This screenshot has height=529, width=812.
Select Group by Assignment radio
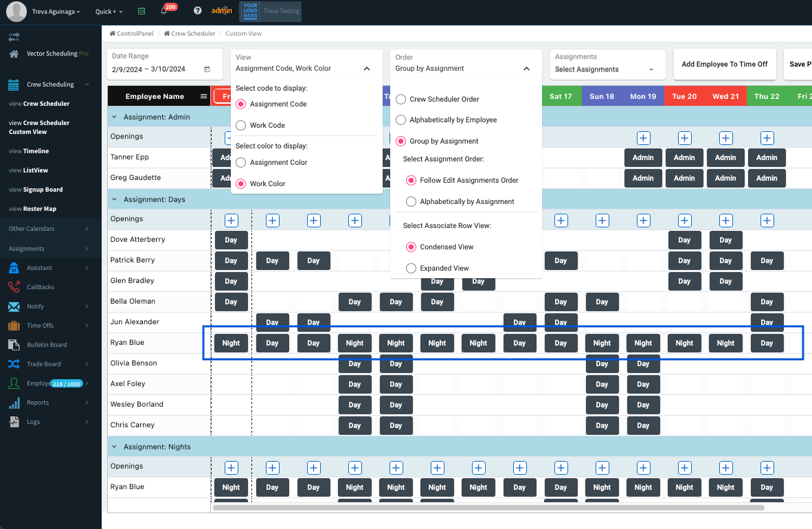point(401,141)
